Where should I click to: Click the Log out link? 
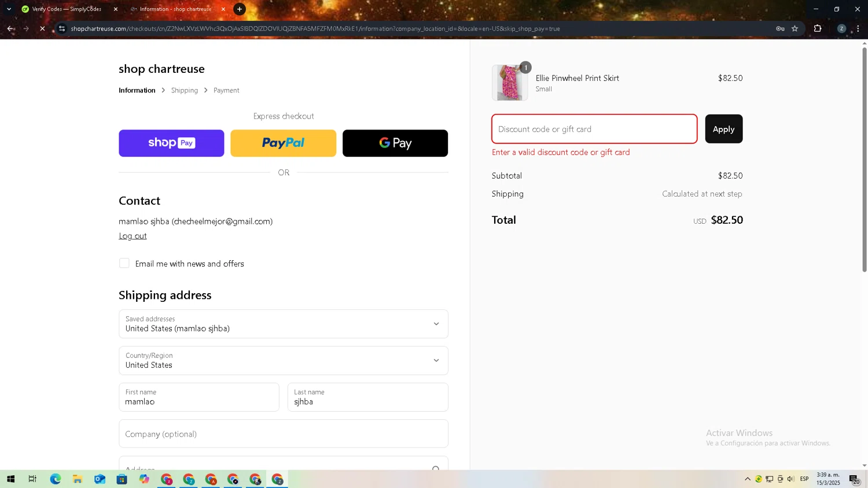[x=133, y=236]
